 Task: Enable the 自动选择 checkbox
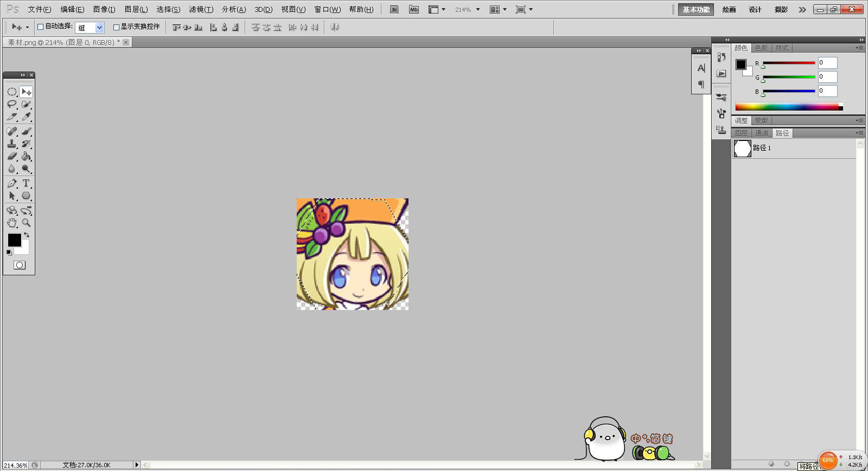coord(40,27)
